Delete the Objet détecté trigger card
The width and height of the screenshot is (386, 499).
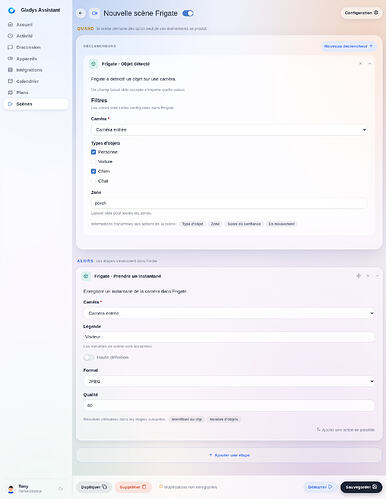click(360, 63)
